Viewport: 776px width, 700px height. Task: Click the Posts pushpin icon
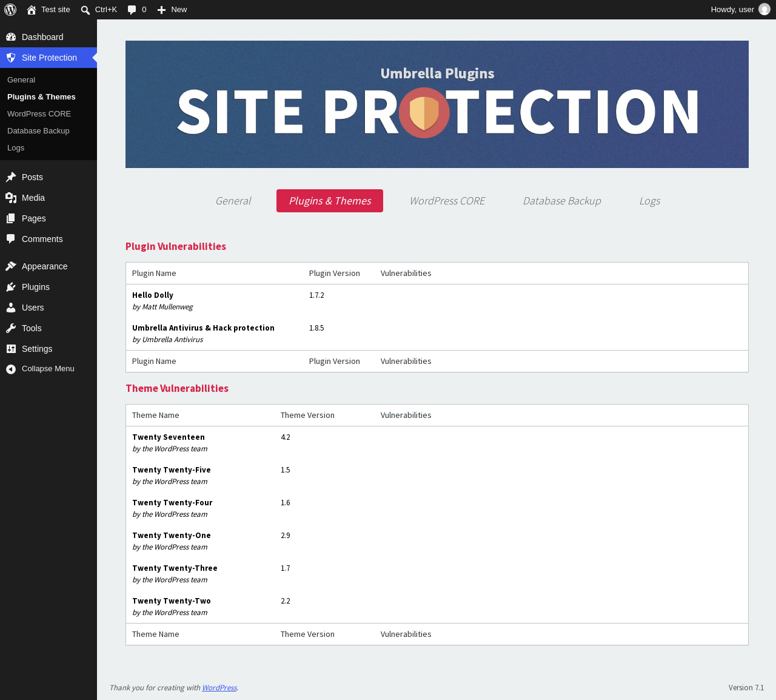click(x=11, y=177)
